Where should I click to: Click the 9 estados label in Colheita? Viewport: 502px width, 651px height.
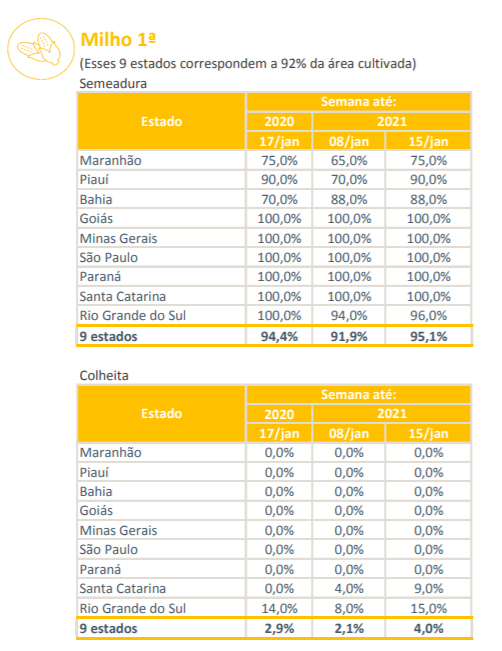[x=108, y=628]
